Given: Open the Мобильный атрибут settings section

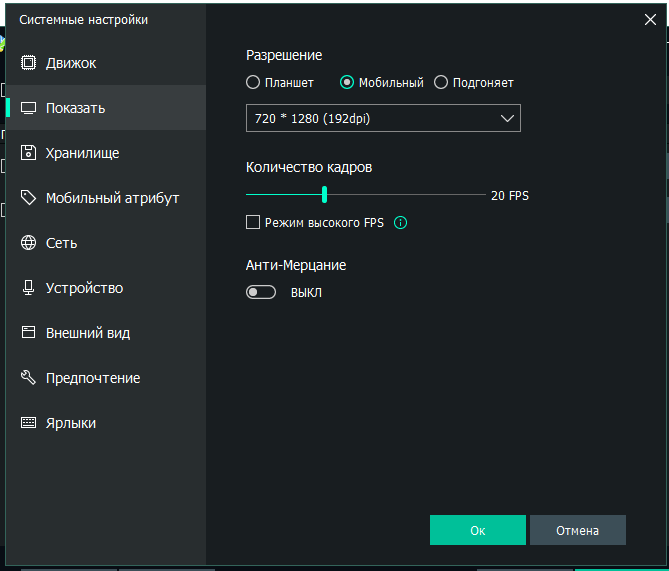Looking at the screenshot, I should [112, 198].
